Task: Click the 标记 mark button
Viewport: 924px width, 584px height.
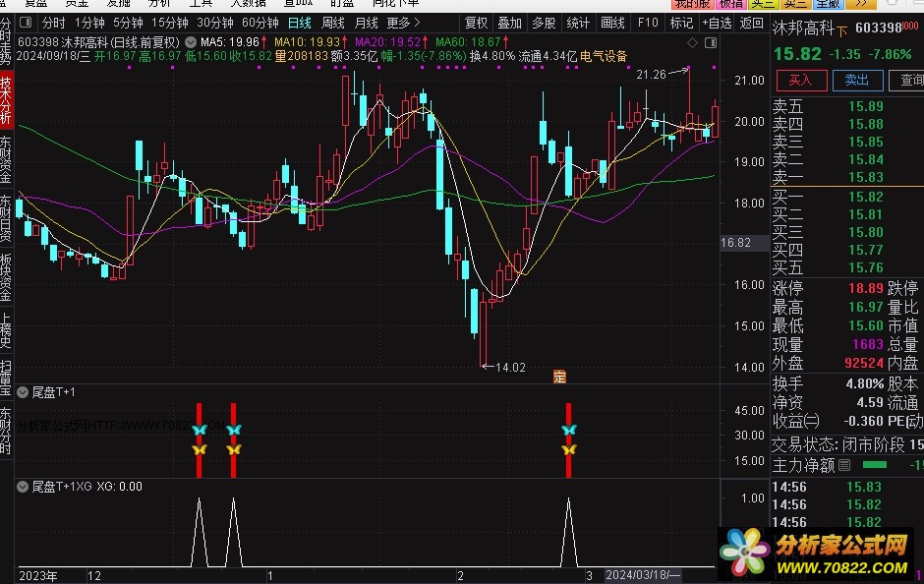Action: coord(681,23)
